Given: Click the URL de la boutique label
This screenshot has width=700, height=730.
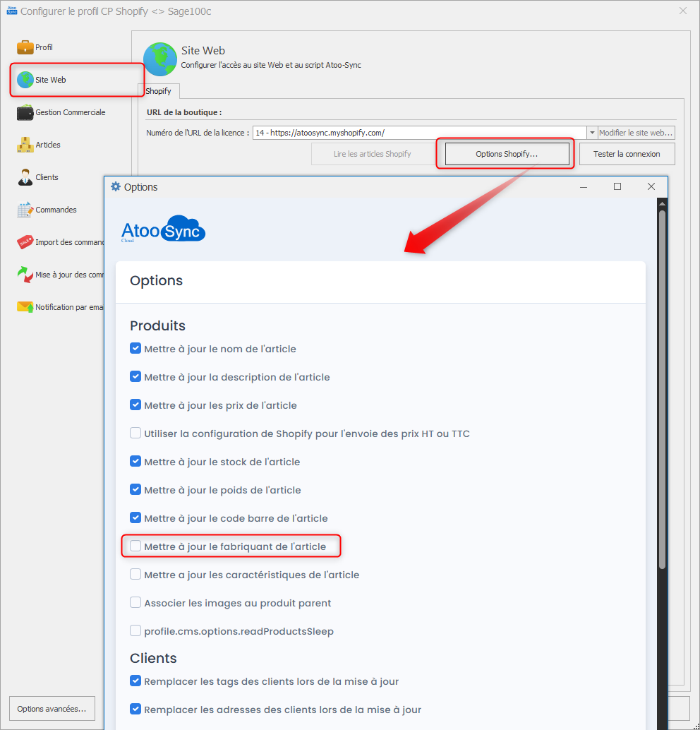Looking at the screenshot, I should pyautogui.click(x=184, y=112).
